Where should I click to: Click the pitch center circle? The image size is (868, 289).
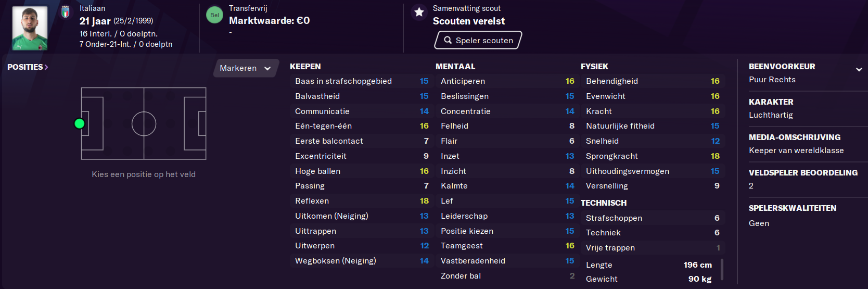(x=144, y=124)
